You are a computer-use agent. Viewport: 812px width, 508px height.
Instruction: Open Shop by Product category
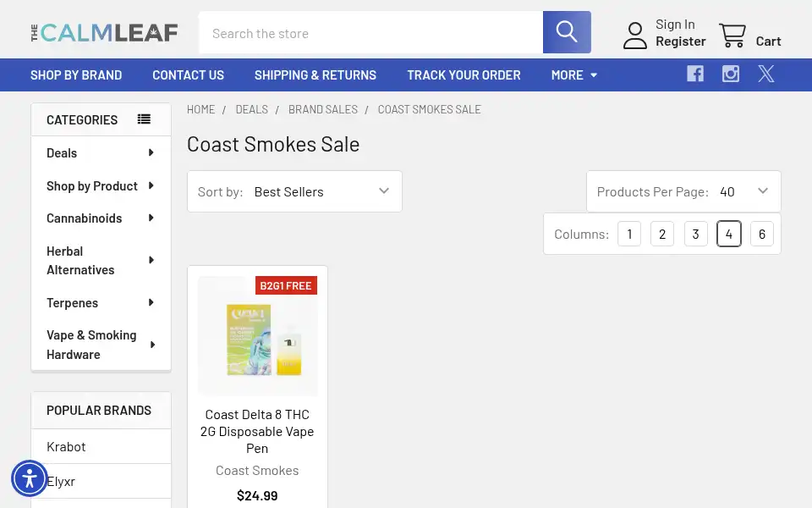tap(92, 186)
